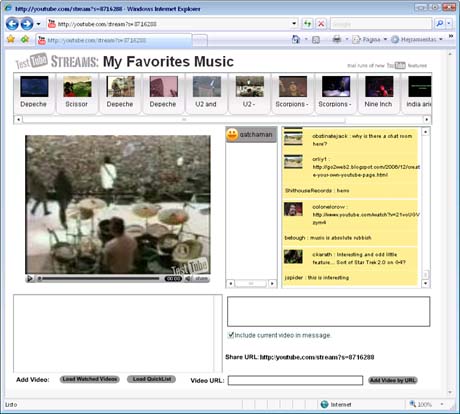Open the search provider dropdown arrow
460x414 pixels.
click(x=449, y=24)
